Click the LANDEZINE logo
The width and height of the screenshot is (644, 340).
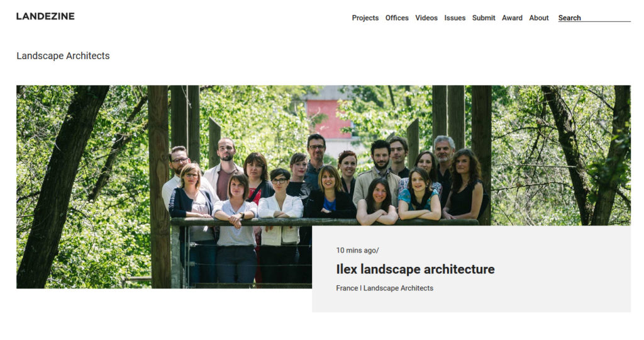(45, 16)
